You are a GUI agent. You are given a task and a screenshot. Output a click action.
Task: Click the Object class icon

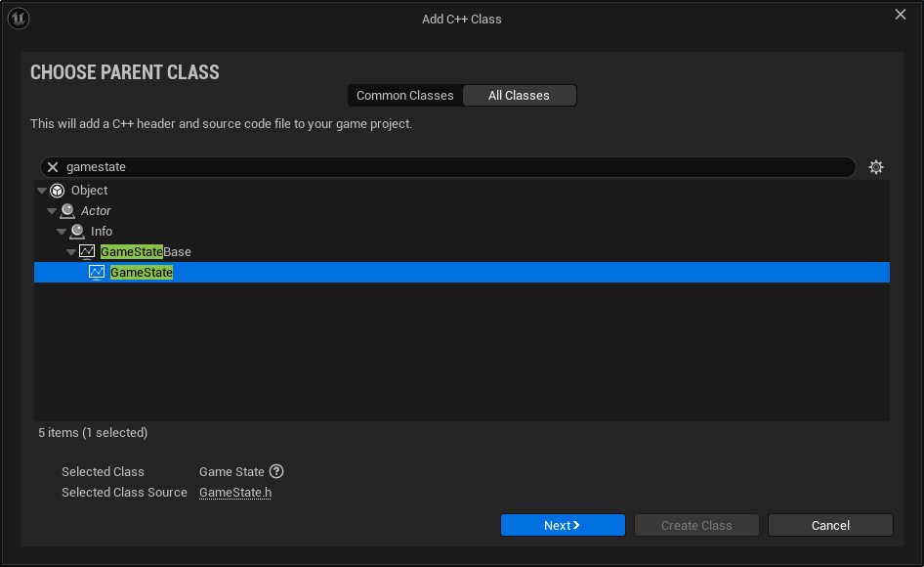58,191
